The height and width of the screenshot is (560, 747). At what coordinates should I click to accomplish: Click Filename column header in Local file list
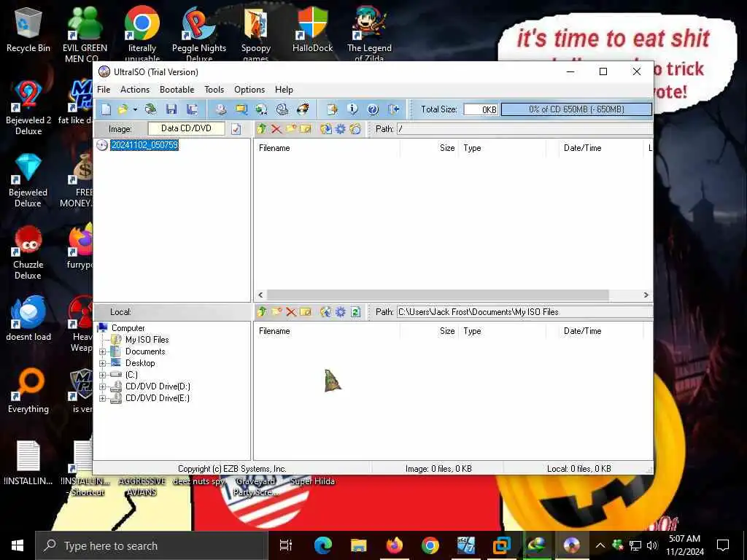pos(328,331)
